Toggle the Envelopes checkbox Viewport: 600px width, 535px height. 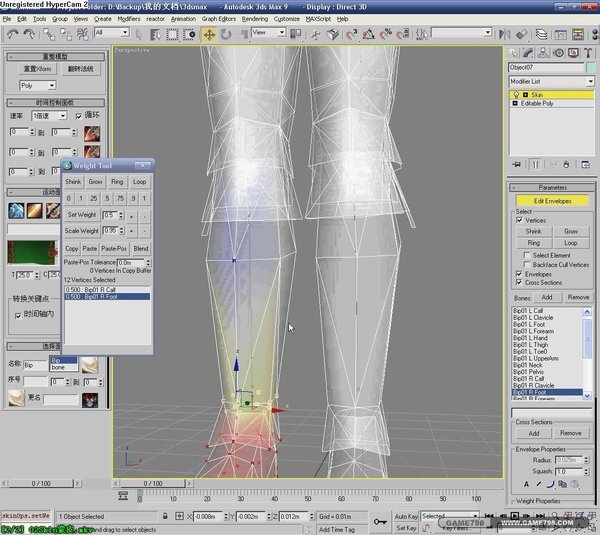pos(519,274)
